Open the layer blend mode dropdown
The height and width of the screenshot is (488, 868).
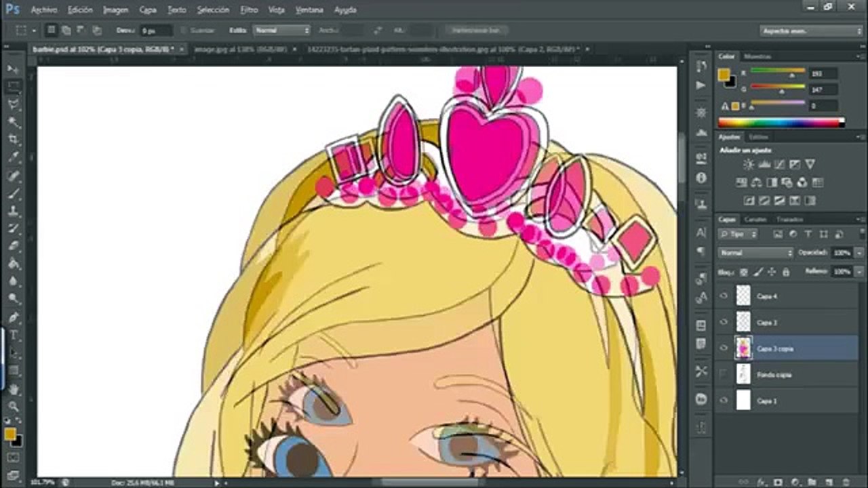coord(755,253)
